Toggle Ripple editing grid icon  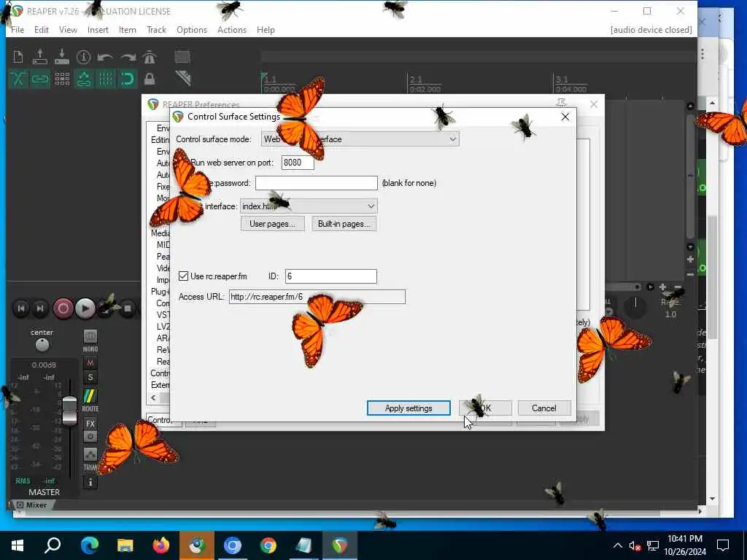(x=62, y=79)
